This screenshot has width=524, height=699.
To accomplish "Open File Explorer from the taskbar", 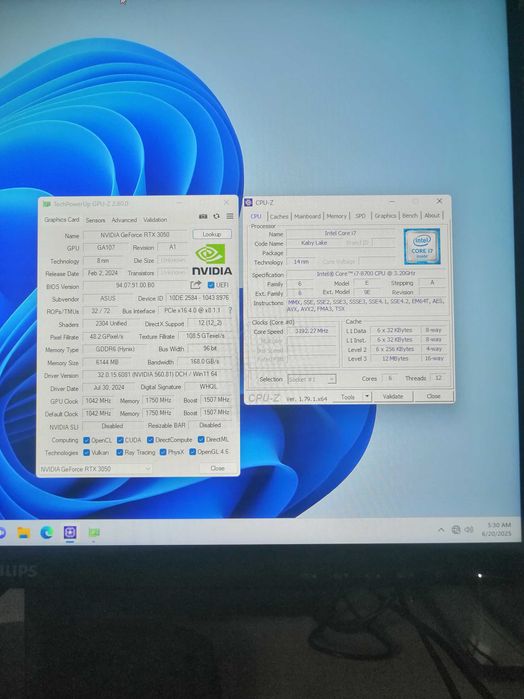I will [24, 532].
